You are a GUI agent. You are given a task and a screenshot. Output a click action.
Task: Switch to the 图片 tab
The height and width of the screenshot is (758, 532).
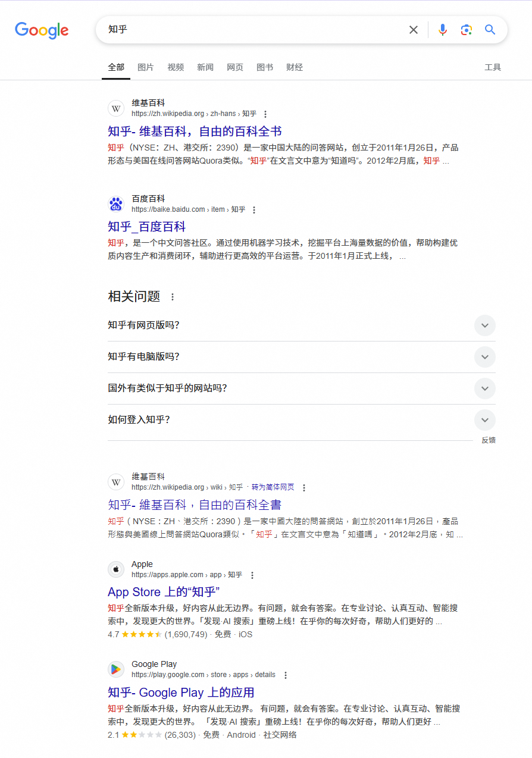[145, 67]
